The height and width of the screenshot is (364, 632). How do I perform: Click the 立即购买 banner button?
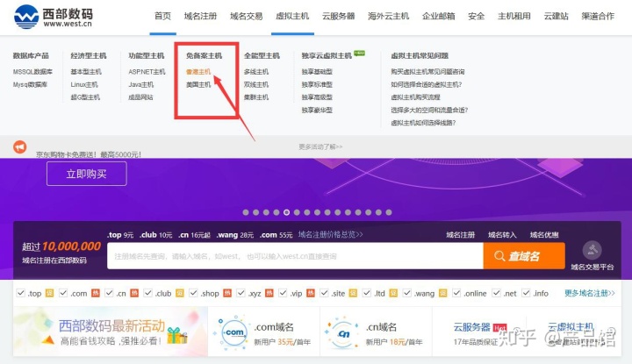[x=87, y=174]
